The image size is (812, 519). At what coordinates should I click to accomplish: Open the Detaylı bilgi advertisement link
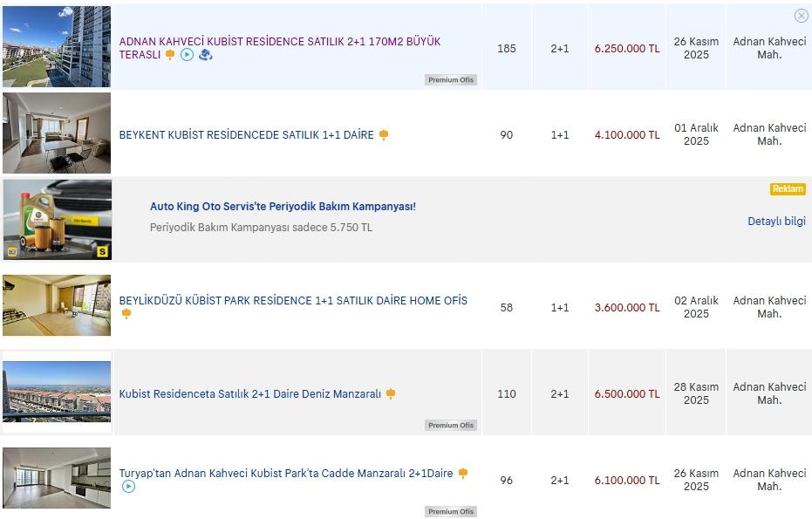776,222
